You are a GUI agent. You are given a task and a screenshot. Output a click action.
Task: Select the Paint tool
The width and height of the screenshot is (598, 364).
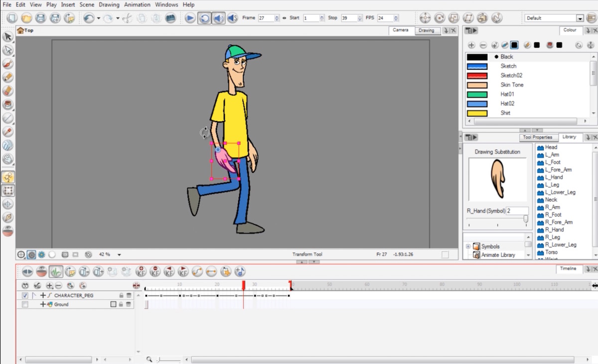pyautogui.click(x=7, y=105)
